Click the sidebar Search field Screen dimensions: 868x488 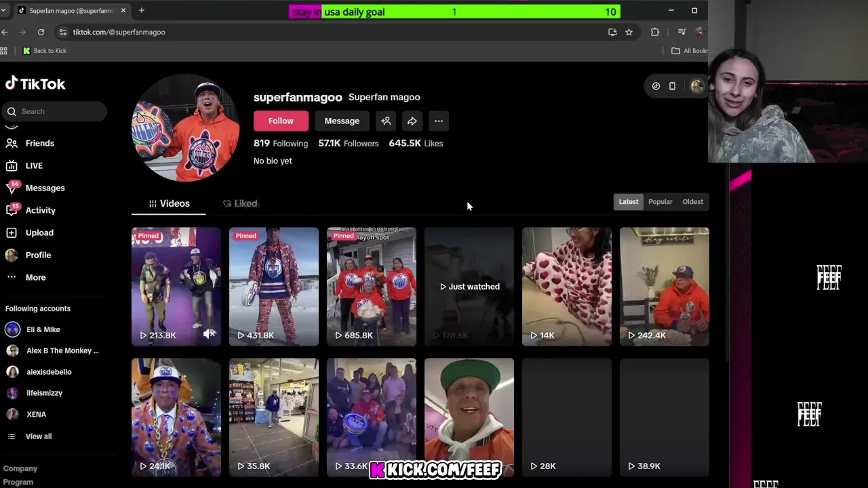point(54,111)
